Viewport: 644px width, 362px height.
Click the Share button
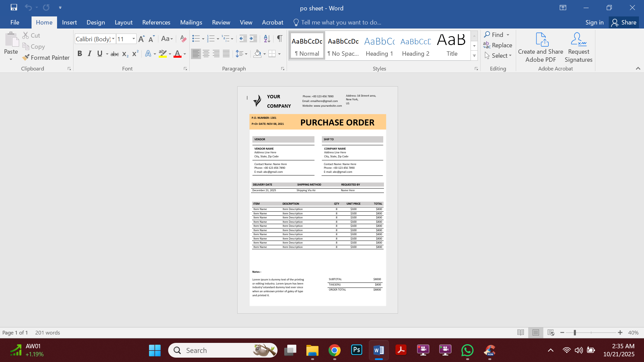(624, 22)
